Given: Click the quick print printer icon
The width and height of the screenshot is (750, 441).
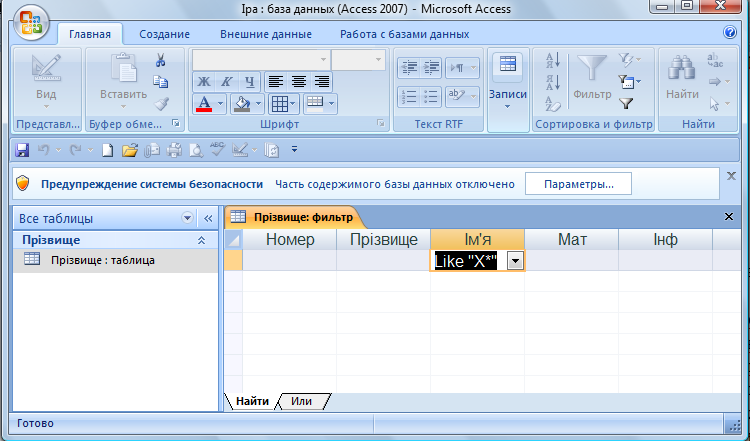Looking at the screenshot, I should tap(174, 150).
